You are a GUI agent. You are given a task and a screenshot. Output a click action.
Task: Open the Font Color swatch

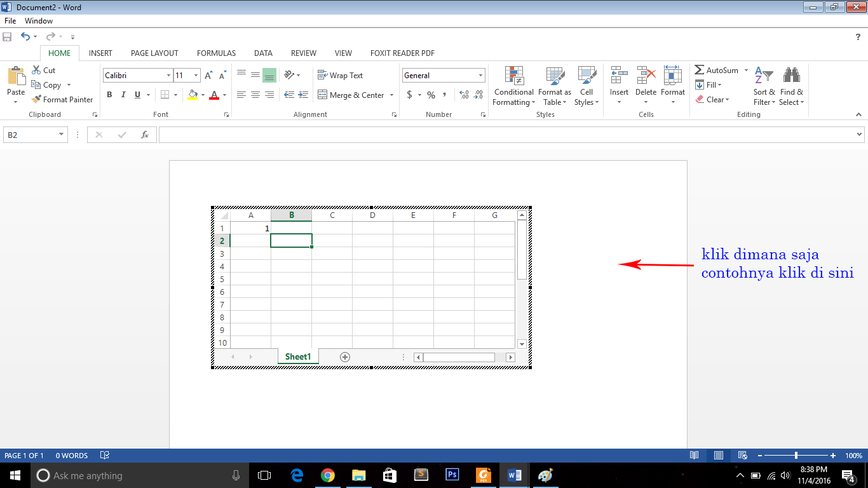click(x=215, y=95)
